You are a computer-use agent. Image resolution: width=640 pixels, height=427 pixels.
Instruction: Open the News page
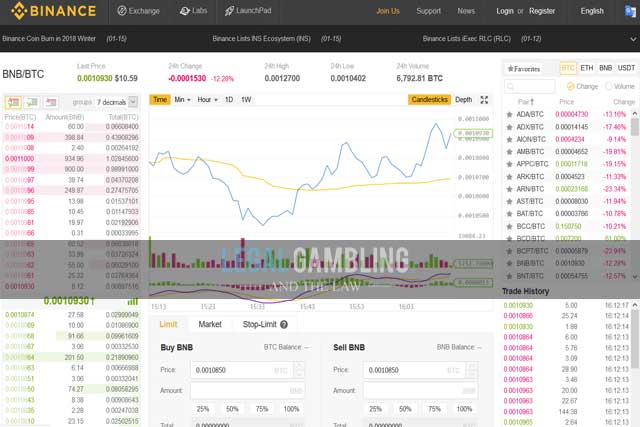(466, 11)
